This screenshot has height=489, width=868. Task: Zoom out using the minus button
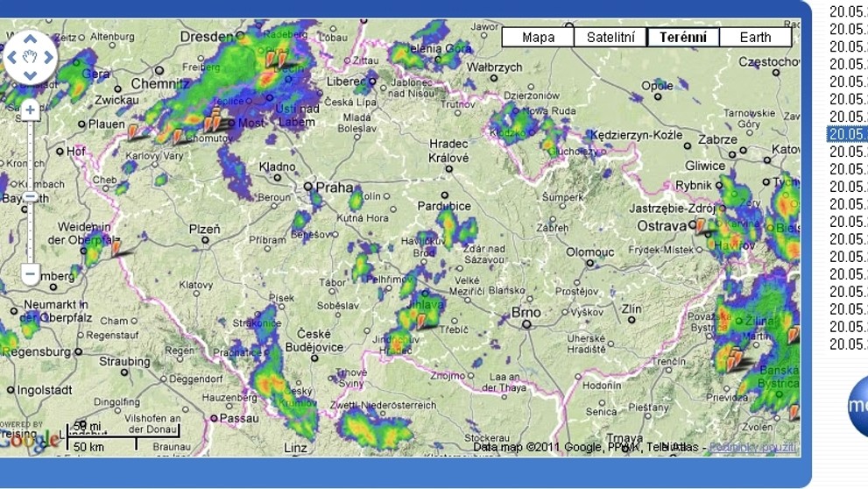point(31,273)
